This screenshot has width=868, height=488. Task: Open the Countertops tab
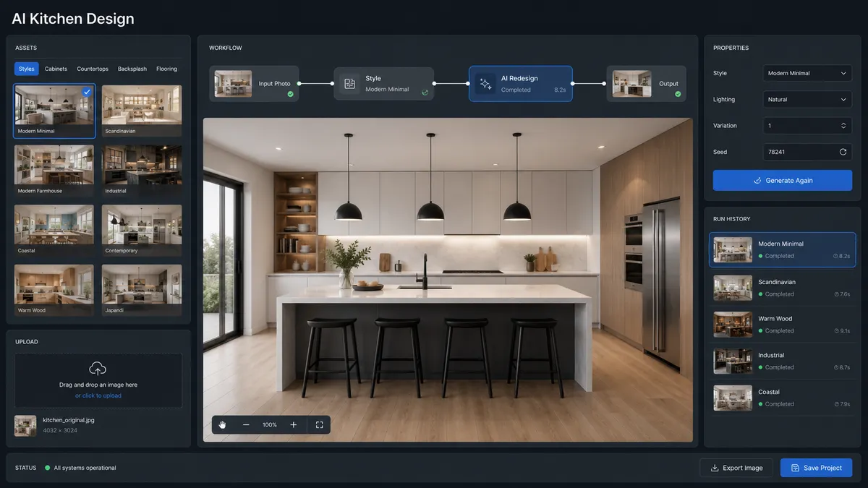pyautogui.click(x=93, y=69)
